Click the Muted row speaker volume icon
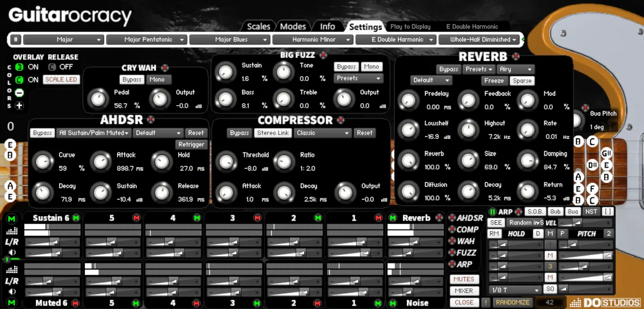Image resolution: width=644 pixels, height=309 pixels. click(x=11, y=292)
